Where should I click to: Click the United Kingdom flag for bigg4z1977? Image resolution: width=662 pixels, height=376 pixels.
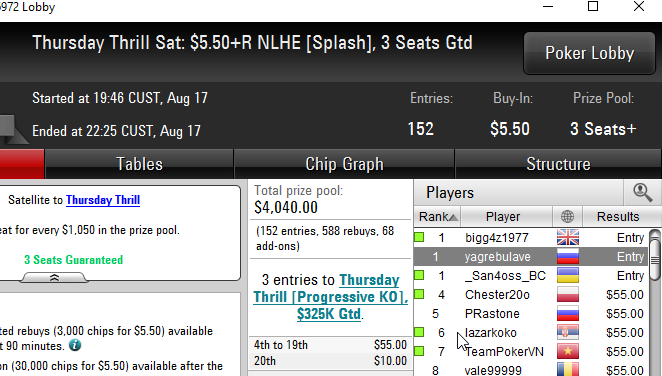click(x=568, y=238)
